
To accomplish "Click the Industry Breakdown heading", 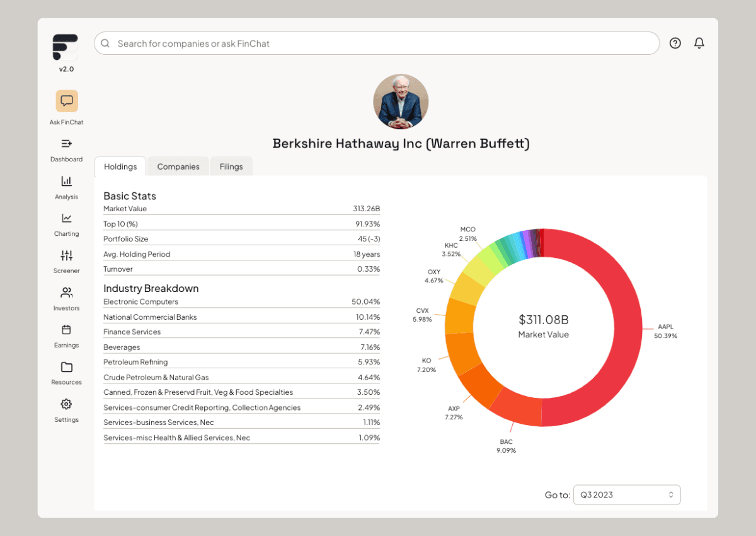I will coord(151,288).
